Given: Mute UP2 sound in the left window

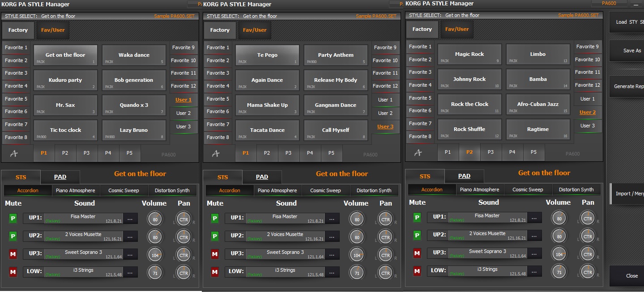Looking at the screenshot, I should [13, 236].
